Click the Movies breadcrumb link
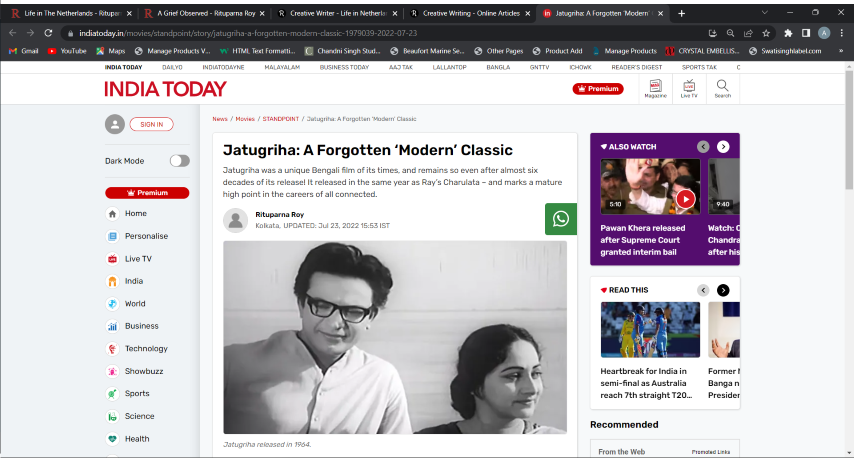Image resolution: width=854 pixels, height=458 pixels. pyautogui.click(x=245, y=119)
